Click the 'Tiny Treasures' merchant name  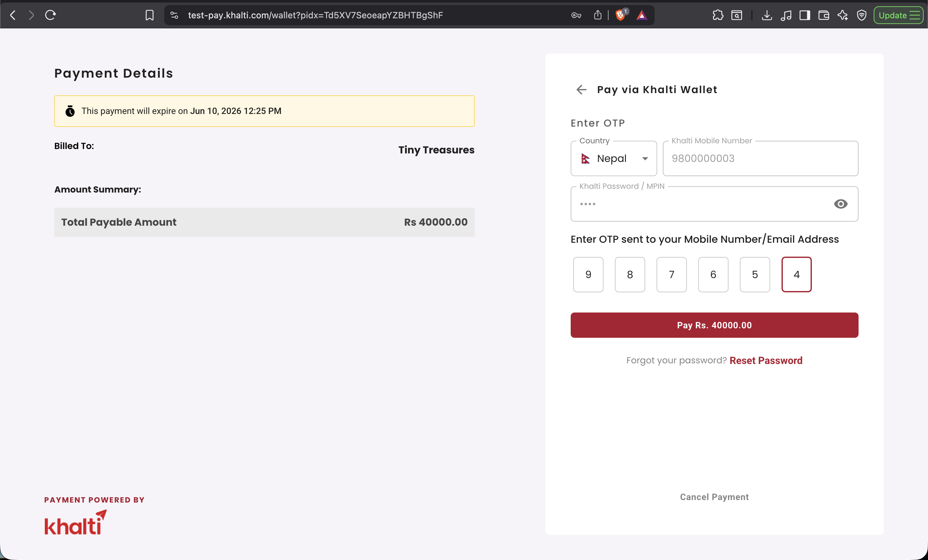coord(437,150)
